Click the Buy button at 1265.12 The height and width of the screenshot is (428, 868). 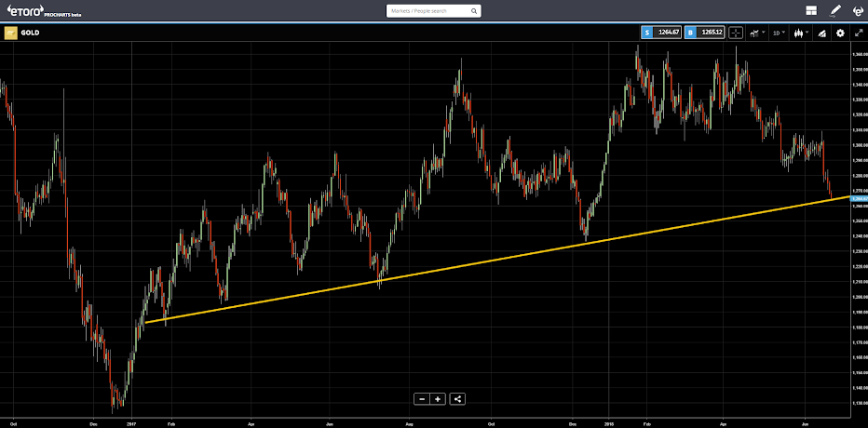pos(704,33)
